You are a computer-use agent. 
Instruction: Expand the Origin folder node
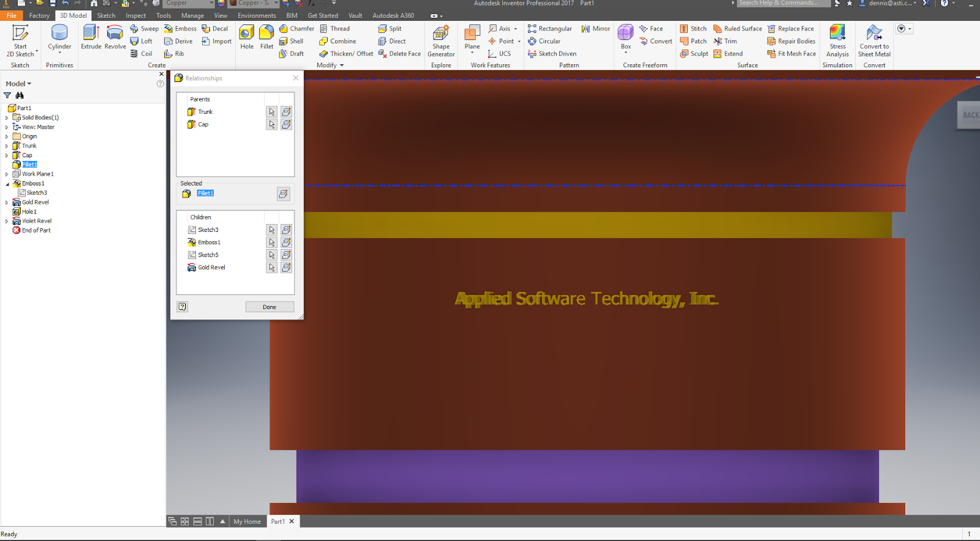(x=7, y=136)
